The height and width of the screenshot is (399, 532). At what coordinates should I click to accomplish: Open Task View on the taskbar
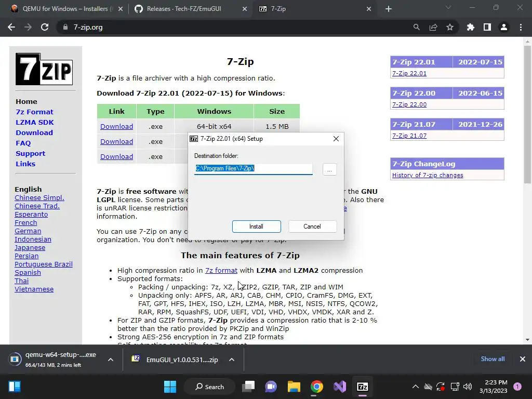tap(248, 387)
